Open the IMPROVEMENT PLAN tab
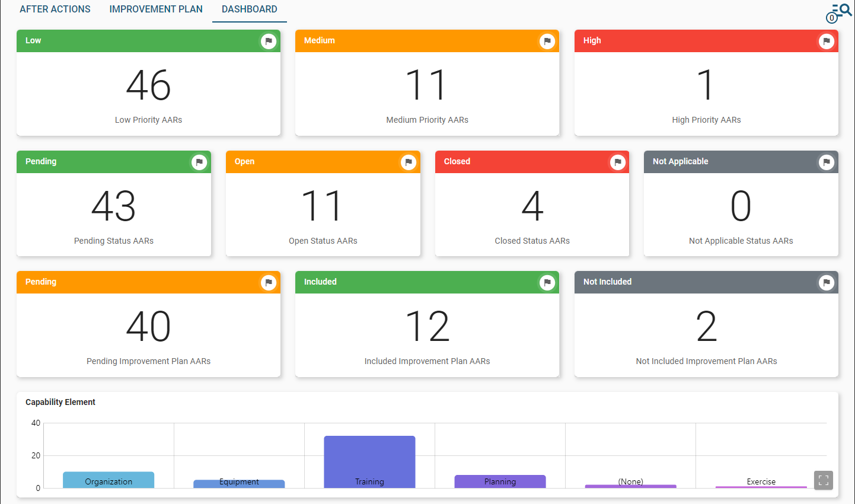 coord(155,9)
